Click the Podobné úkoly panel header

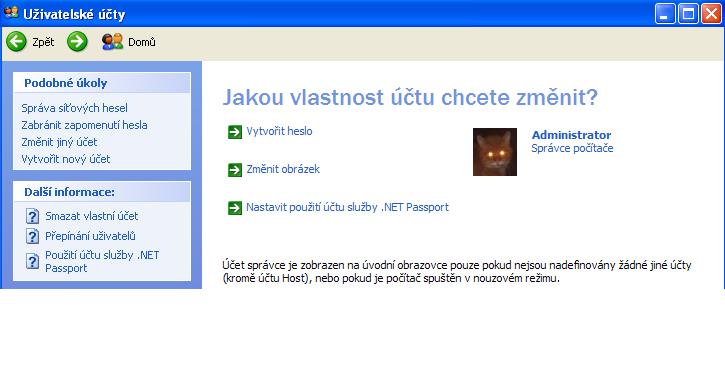[x=102, y=83]
